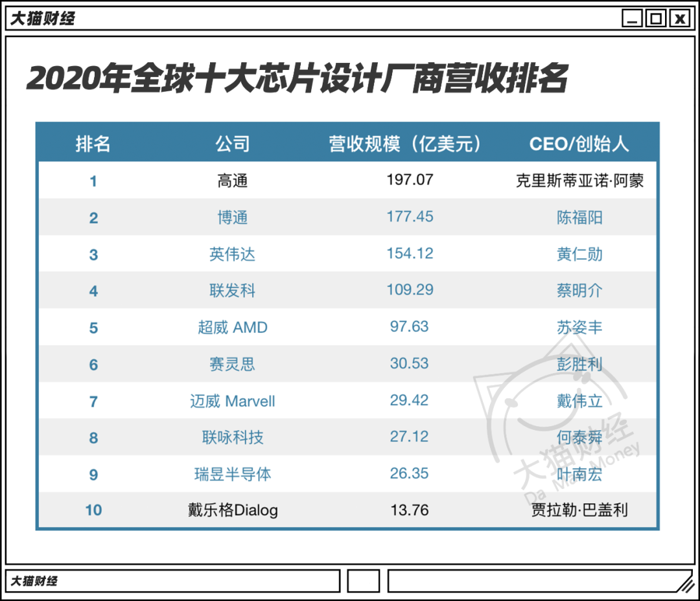
Task: Click revenue value 26.35
Action: [410, 473]
